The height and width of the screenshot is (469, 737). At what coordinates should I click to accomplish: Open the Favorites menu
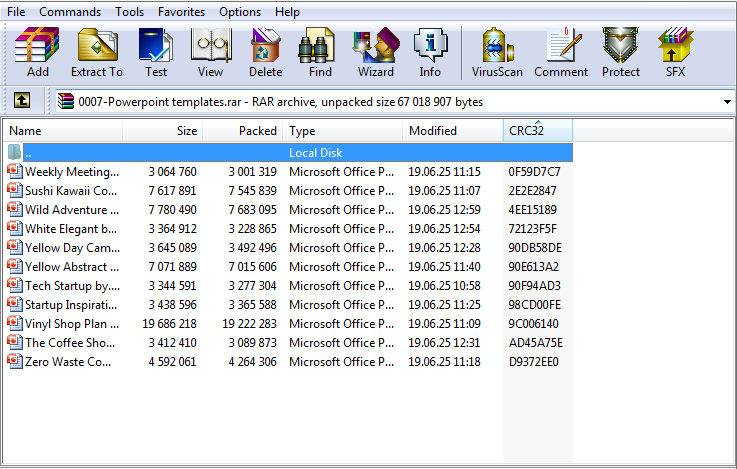pyautogui.click(x=181, y=12)
